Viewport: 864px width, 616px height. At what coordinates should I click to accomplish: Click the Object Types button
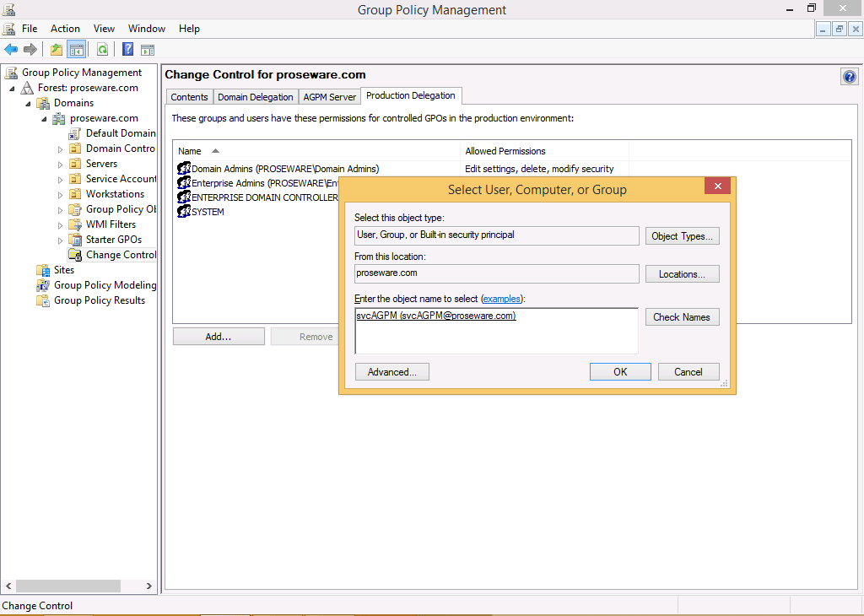(682, 236)
